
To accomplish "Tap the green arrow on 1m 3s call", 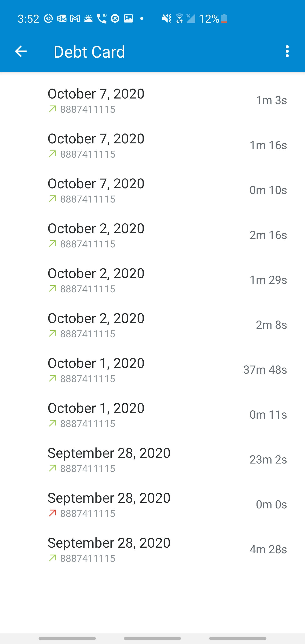I will pyautogui.click(x=53, y=109).
